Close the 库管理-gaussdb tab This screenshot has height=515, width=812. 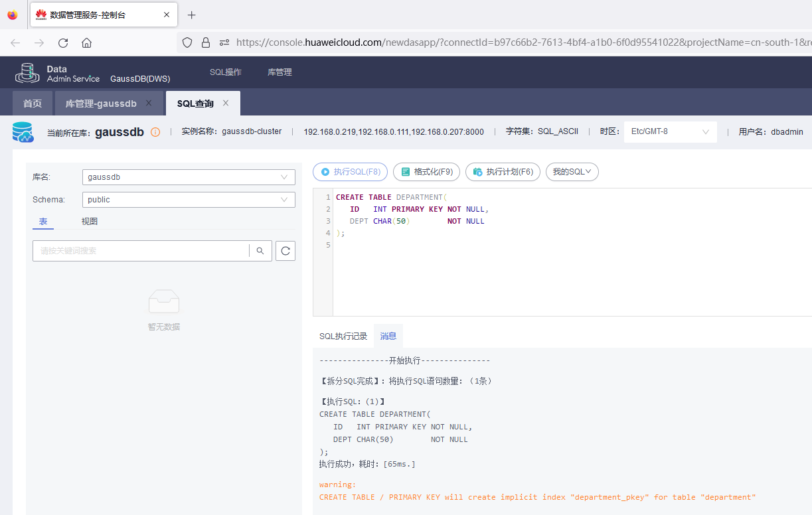click(x=149, y=103)
